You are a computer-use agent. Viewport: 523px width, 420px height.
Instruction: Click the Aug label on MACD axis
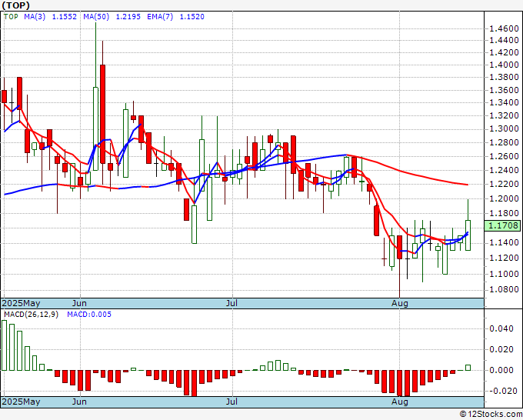point(400,402)
